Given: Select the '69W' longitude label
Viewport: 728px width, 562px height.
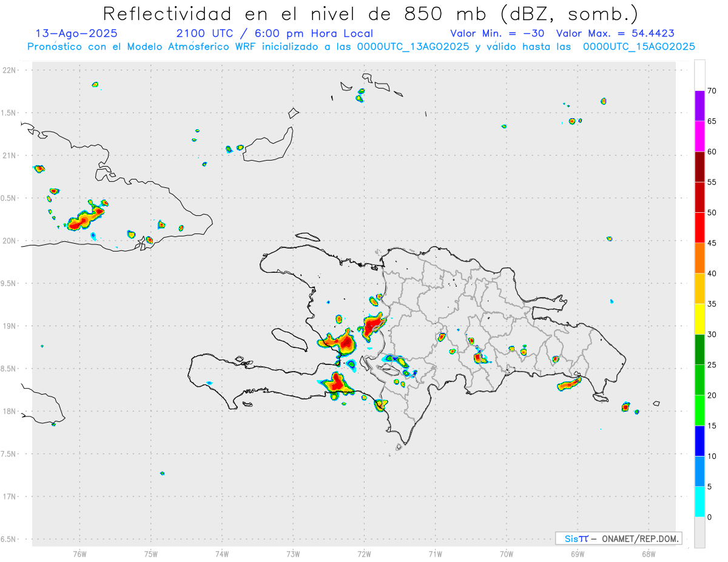Looking at the screenshot, I should [578, 554].
